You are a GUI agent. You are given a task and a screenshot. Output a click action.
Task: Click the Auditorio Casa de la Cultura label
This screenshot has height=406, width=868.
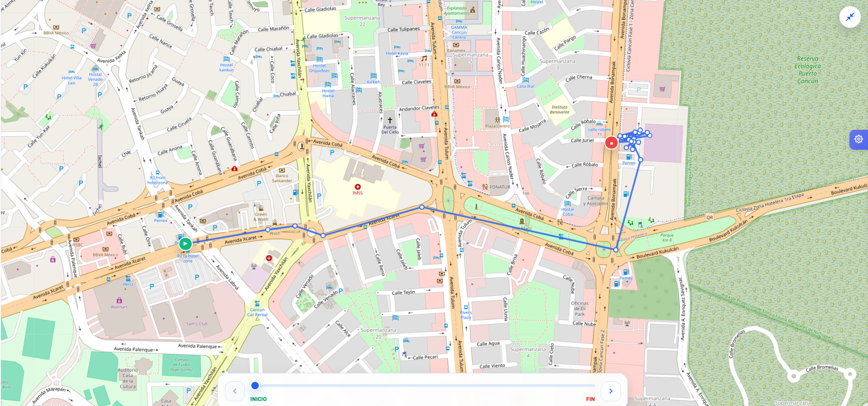(x=128, y=378)
